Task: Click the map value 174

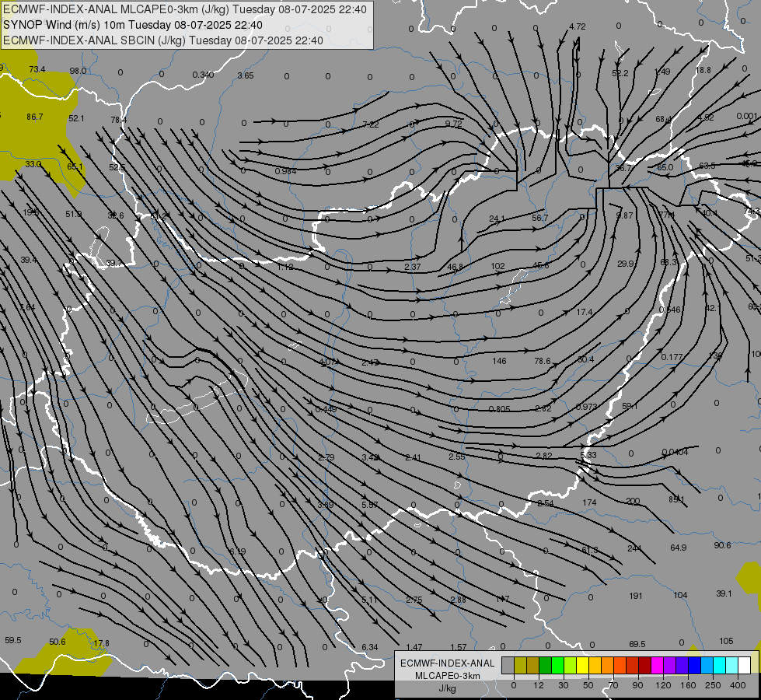Action: coord(589,502)
